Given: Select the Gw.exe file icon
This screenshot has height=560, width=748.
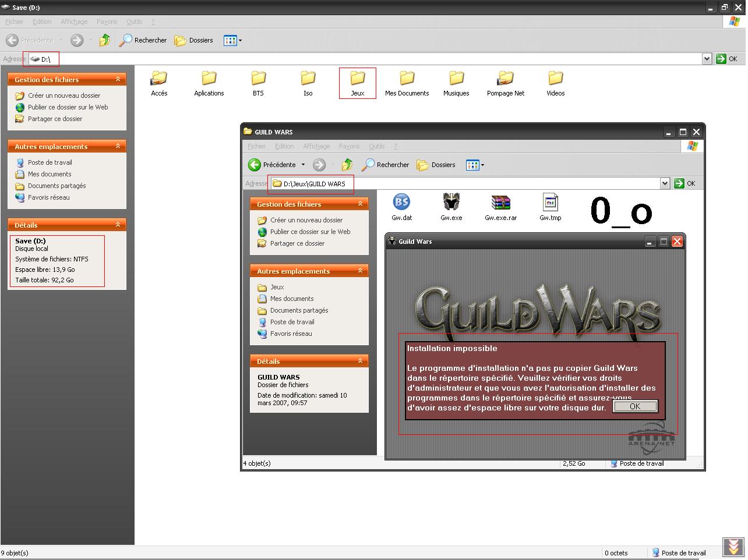Looking at the screenshot, I should [451, 207].
